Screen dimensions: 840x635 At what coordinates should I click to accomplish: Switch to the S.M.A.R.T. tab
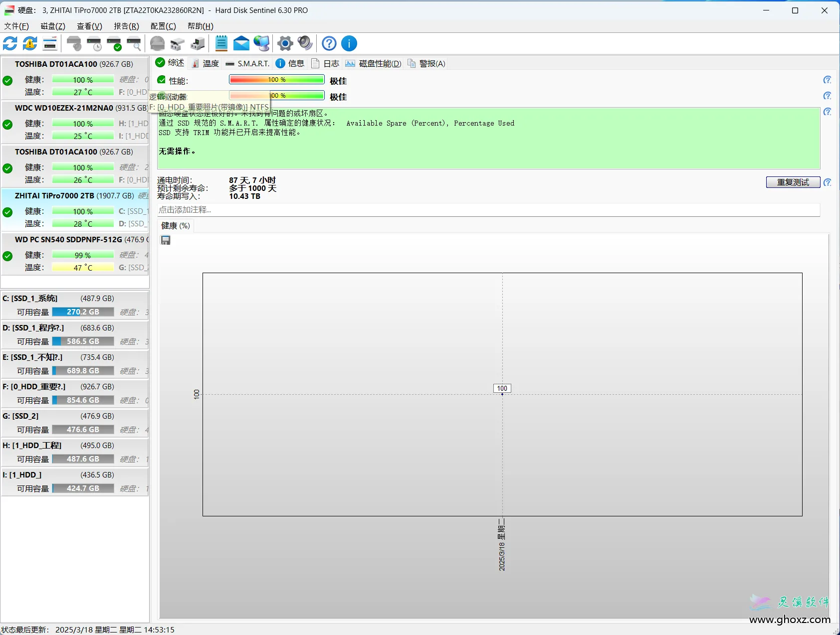point(247,63)
